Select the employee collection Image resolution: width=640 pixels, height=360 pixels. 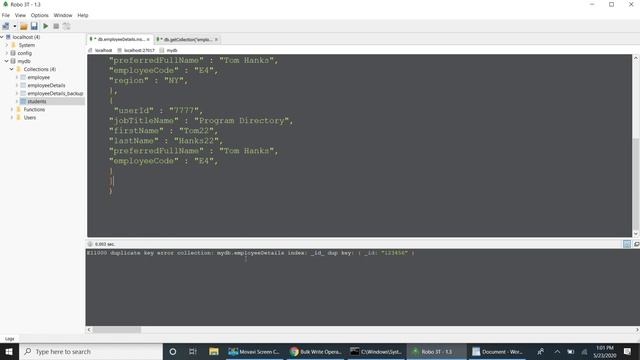[x=38, y=77]
